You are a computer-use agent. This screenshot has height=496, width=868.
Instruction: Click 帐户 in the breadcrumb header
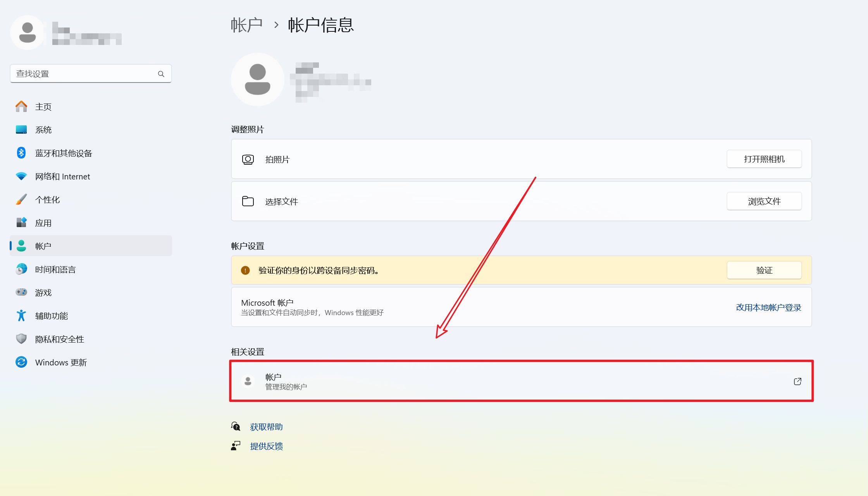pyautogui.click(x=246, y=25)
